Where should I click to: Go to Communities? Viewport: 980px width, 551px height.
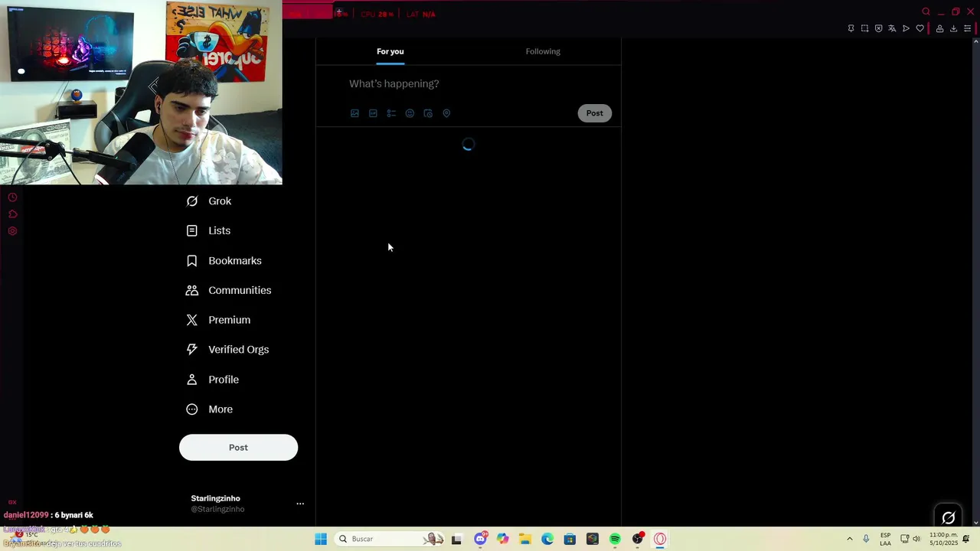[x=228, y=290]
